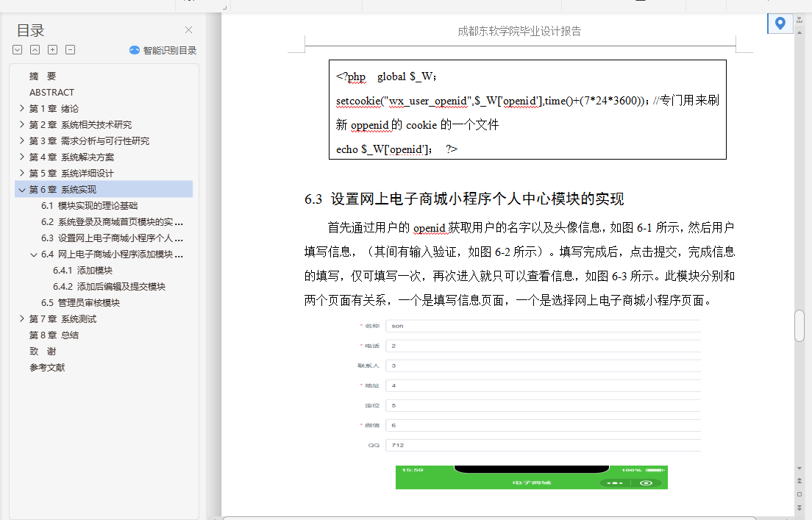Click the scroll-down arrow on the scrollbar
The image size is (812, 520).
tap(799, 469)
